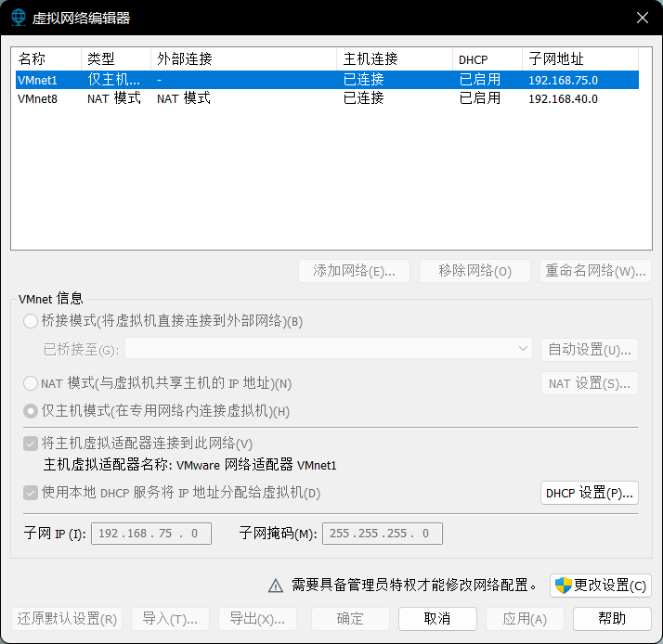Click the warning triangle icon

(x=276, y=586)
